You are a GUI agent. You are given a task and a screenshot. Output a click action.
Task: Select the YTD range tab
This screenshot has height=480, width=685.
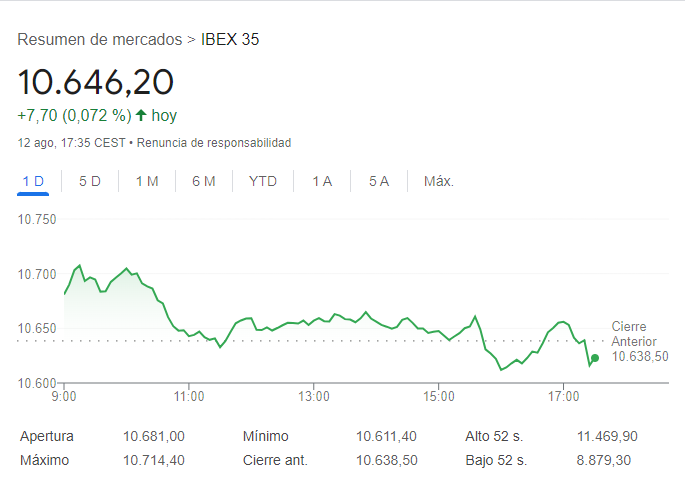[263, 181]
